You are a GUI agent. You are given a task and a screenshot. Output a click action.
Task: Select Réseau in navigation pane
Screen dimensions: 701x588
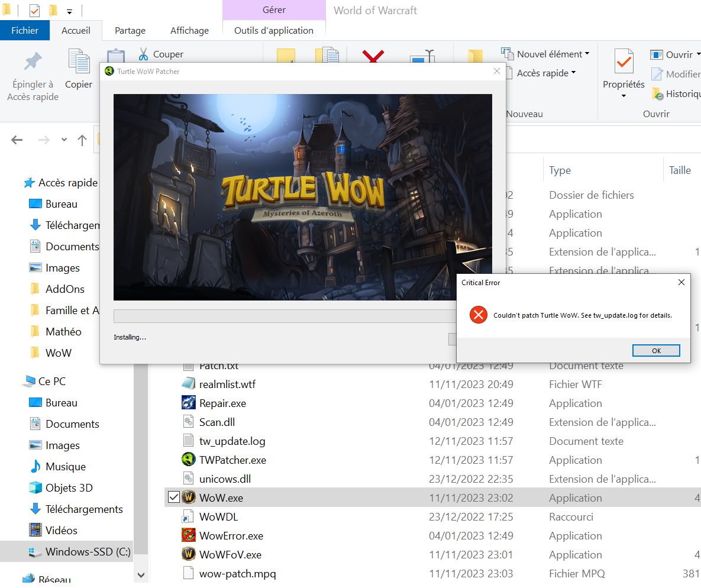pyautogui.click(x=54, y=580)
